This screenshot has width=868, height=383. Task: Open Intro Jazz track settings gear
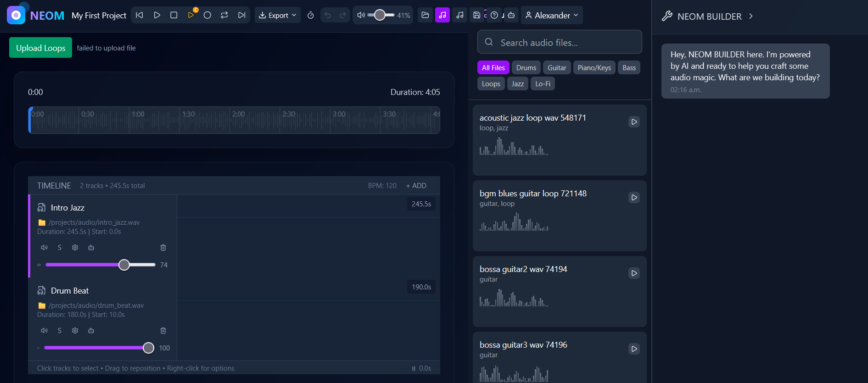coord(75,248)
